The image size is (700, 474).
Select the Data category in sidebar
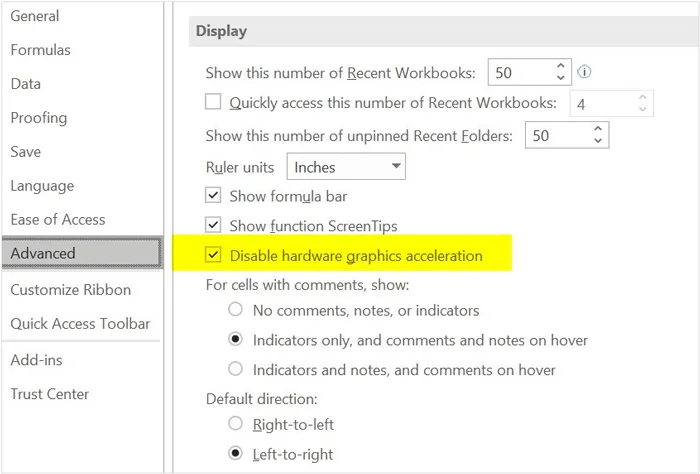point(26,84)
